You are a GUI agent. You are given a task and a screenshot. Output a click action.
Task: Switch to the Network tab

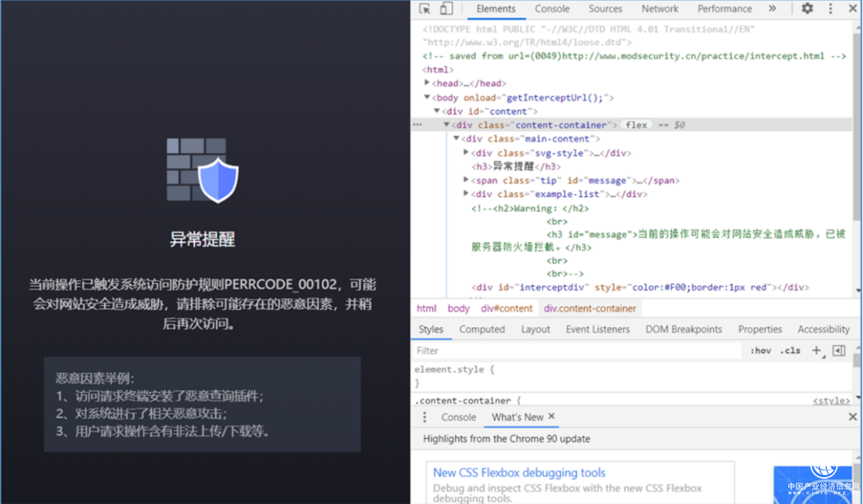coord(660,9)
